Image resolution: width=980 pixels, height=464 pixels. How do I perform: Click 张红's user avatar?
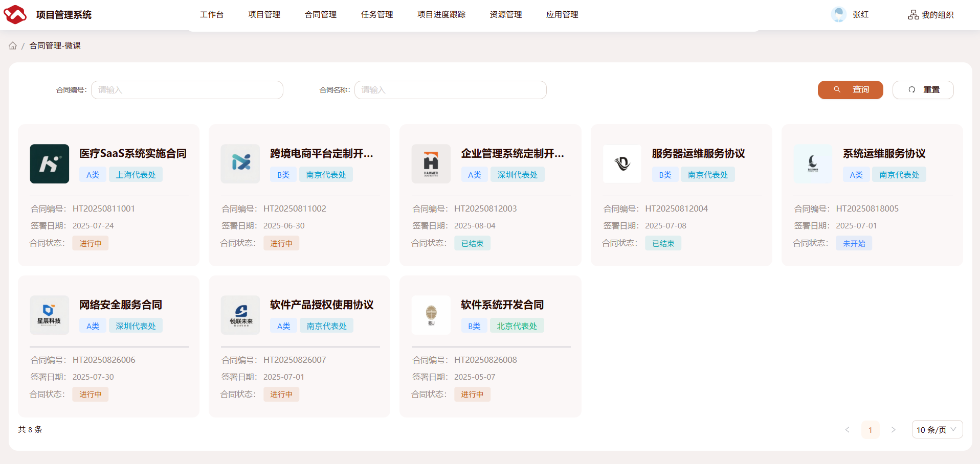(x=838, y=14)
